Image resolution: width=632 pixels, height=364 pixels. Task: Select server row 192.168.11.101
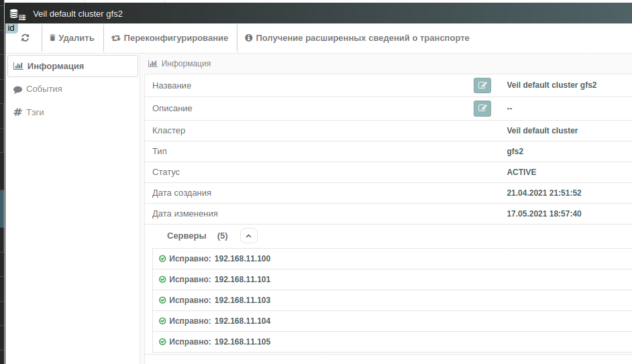(x=392, y=280)
